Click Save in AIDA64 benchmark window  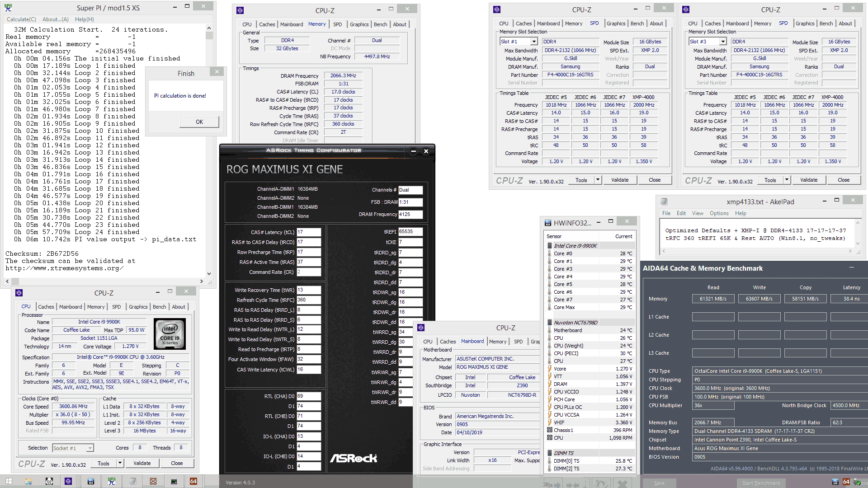(x=659, y=483)
